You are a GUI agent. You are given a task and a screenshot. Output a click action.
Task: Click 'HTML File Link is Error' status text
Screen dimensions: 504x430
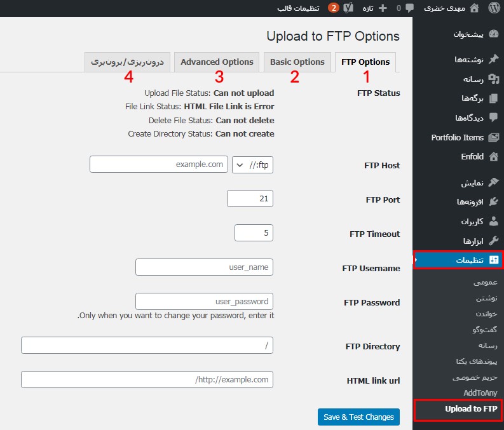click(x=229, y=106)
